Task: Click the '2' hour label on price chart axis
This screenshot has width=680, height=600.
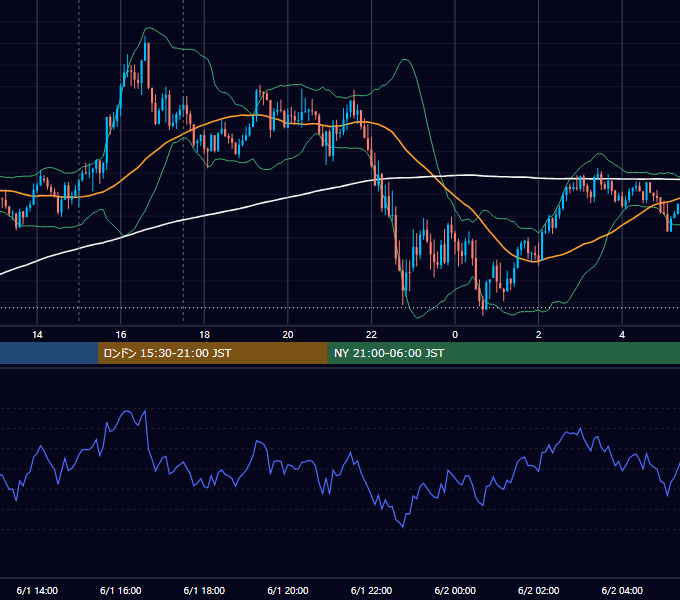Action: coord(539,335)
